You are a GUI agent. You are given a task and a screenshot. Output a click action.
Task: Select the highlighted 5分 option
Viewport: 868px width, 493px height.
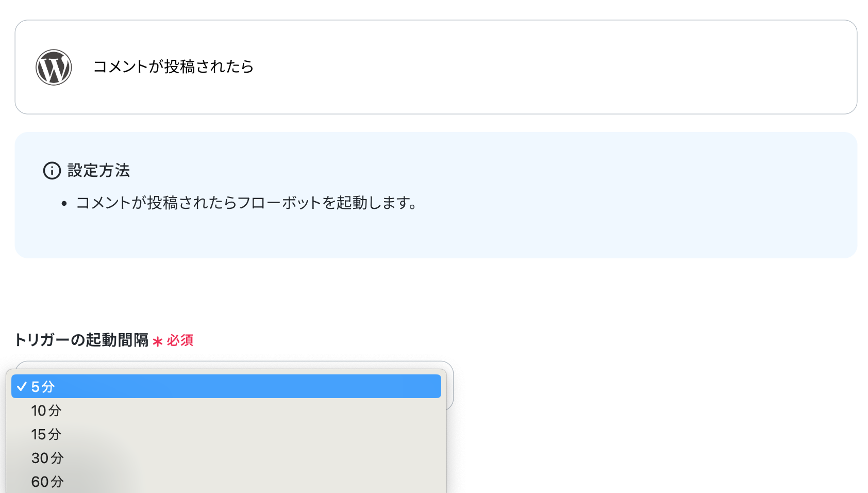click(226, 387)
